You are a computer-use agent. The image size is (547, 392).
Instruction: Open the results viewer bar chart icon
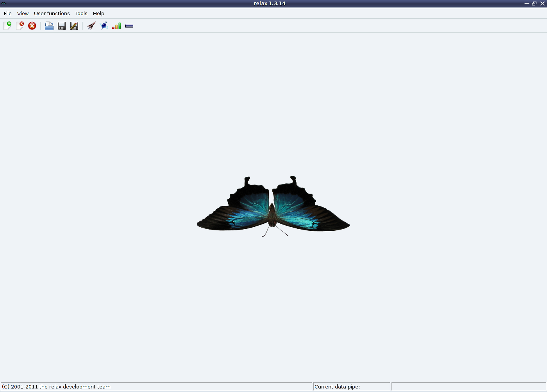pos(116,26)
